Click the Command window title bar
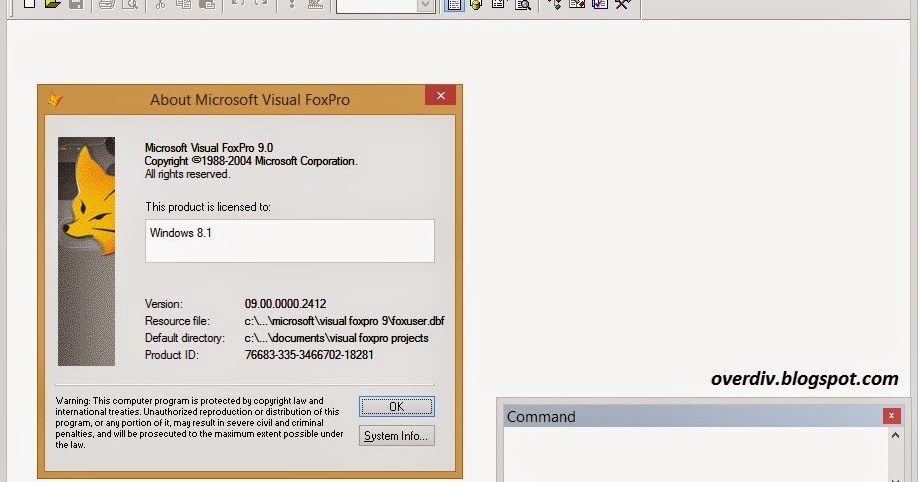The width and height of the screenshot is (918, 482). 693,416
